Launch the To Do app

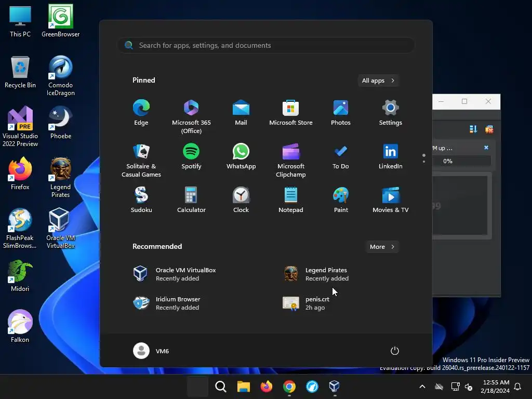(x=341, y=157)
